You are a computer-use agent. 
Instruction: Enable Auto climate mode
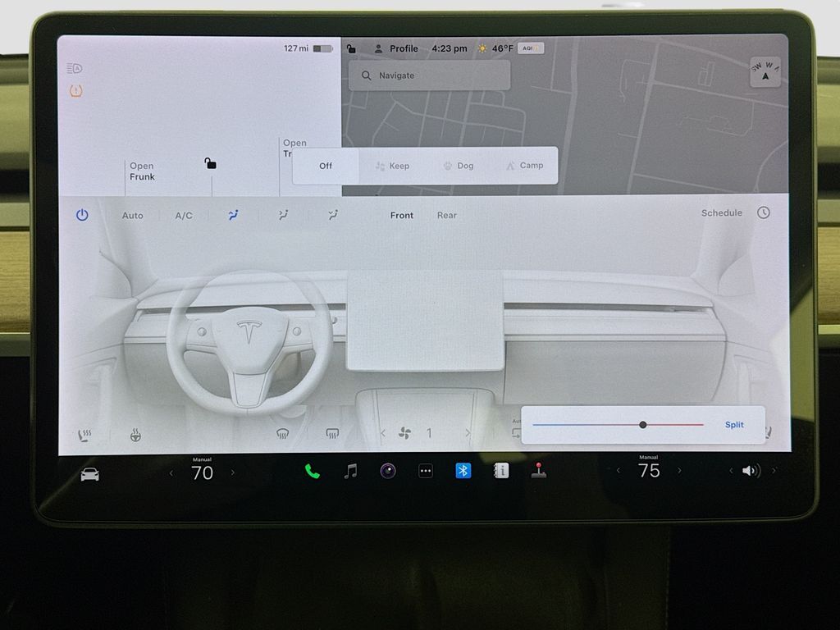pos(132,216)
